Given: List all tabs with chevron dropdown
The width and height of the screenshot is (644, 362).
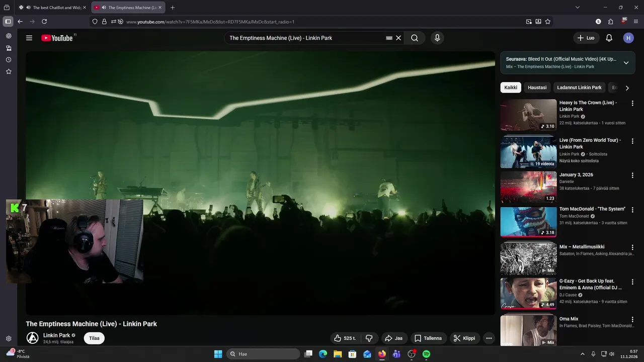Looking at the screenshot, I should pyautogui.click(x=578, y=8).
